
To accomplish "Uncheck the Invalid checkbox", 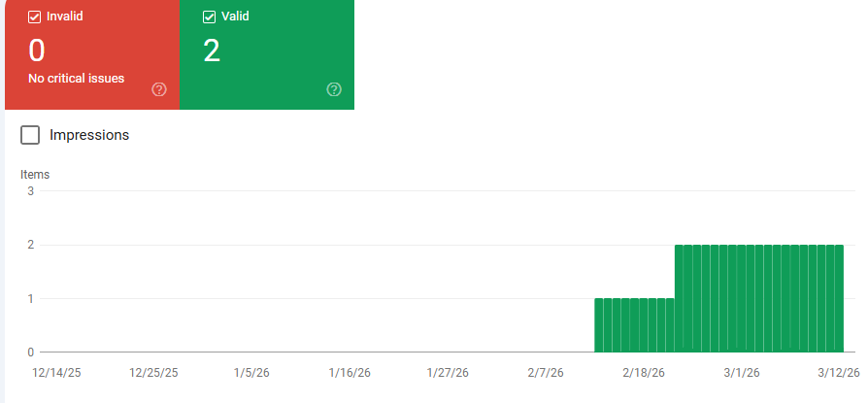I will coord(34,17).
